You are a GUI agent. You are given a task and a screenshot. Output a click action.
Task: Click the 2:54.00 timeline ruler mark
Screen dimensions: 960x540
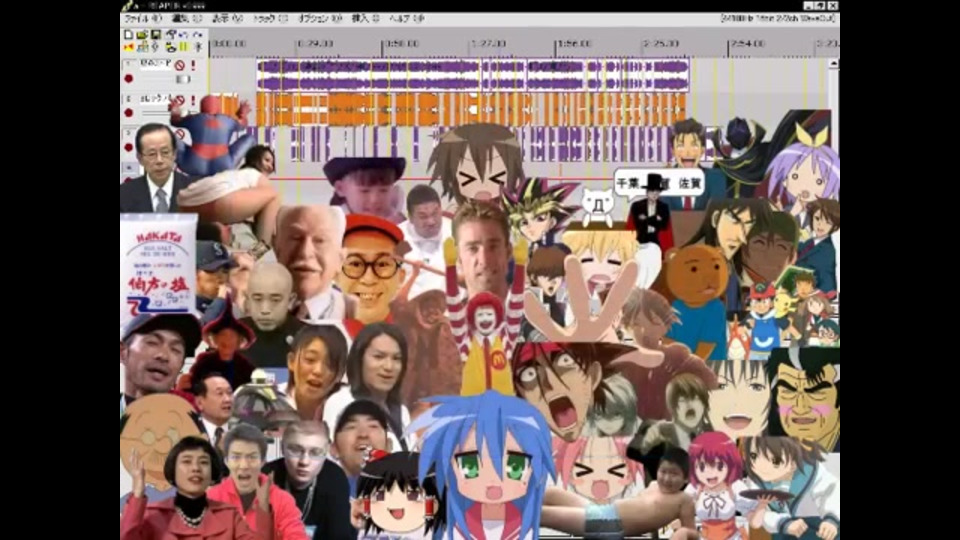(x=748, y=44)
